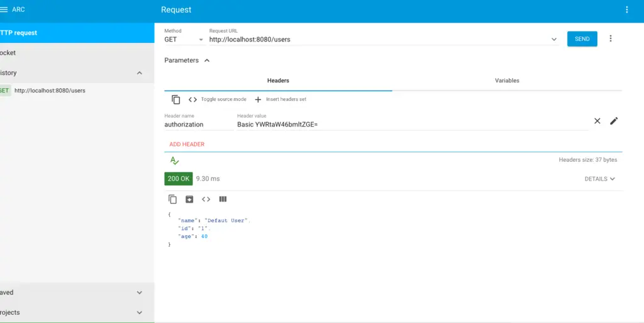644x323 pixels.
Task: Click the 200 OK status badge
Action: coord(178,179)
